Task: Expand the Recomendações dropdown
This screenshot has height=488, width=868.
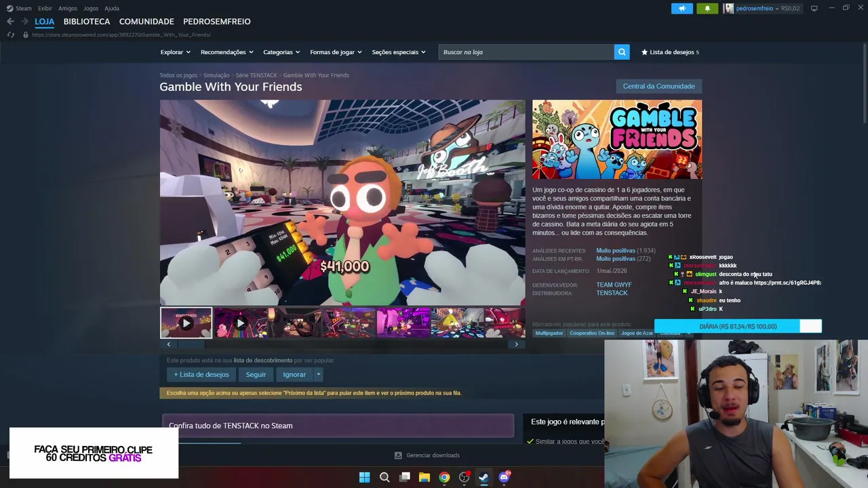Action: 226,52
